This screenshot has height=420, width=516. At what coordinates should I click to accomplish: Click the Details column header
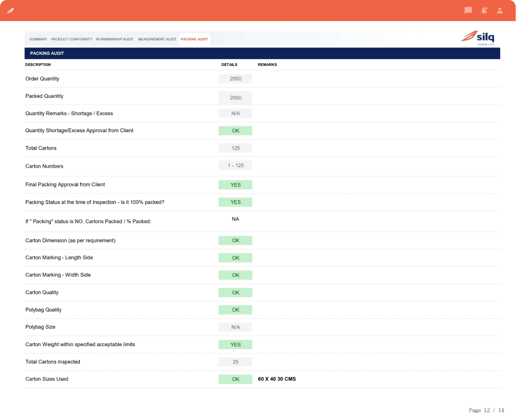(x=229, y=65)
